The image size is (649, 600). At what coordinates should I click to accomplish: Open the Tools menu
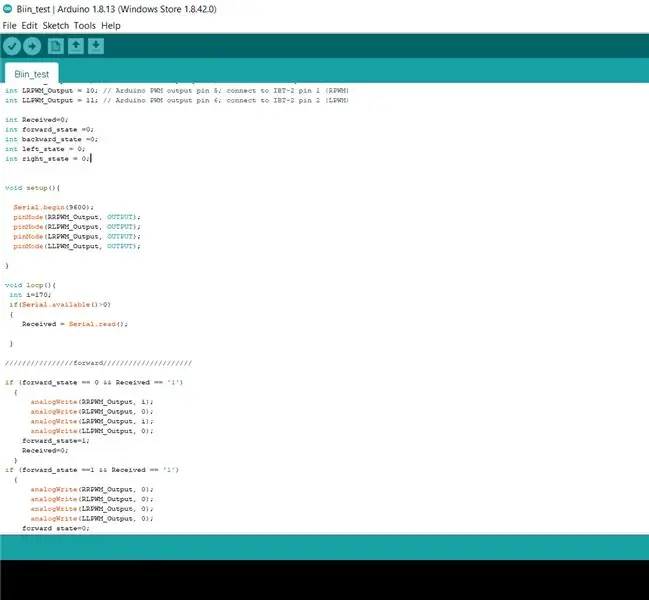[x=85, y=26]
